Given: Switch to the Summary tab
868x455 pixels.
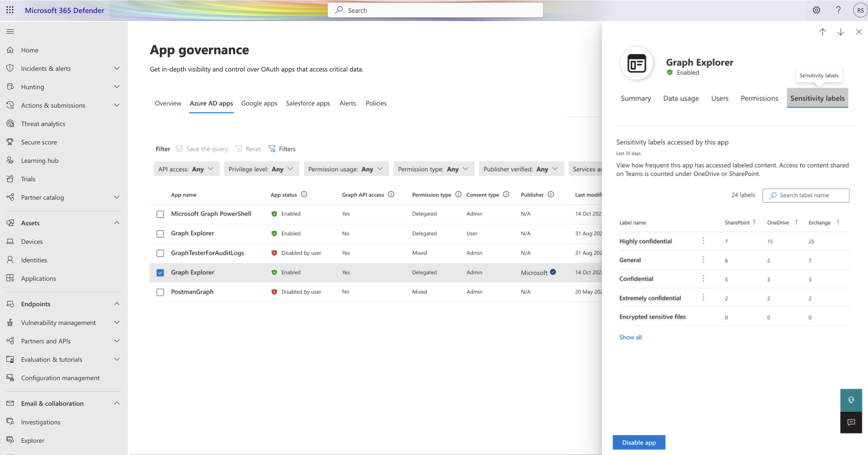Looking at the screenshot, I should (636, 98).
